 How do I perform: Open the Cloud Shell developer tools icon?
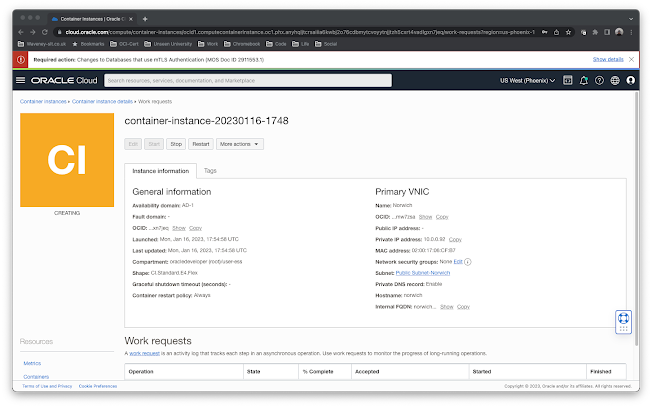pos(568,80)
